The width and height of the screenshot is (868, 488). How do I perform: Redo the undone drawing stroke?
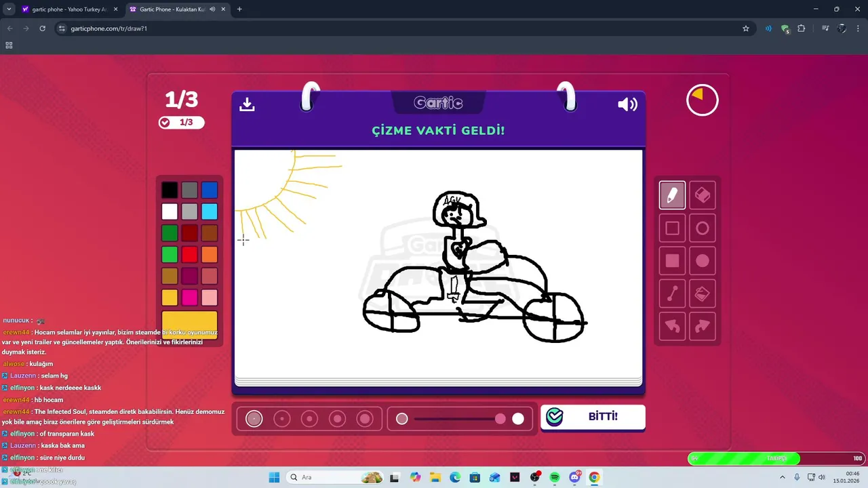[703, 326]
